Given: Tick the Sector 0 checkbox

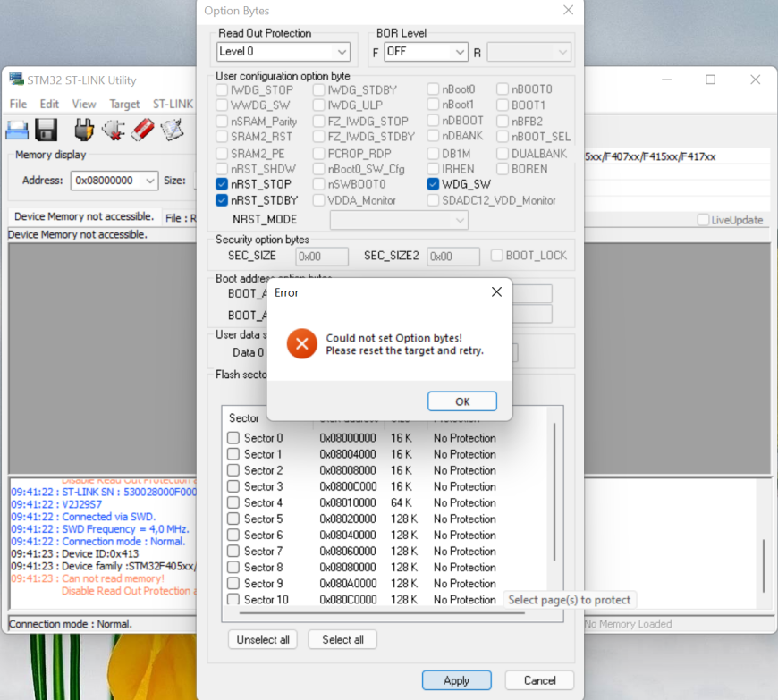Looking at the screenshot, I should click(233, 438).
